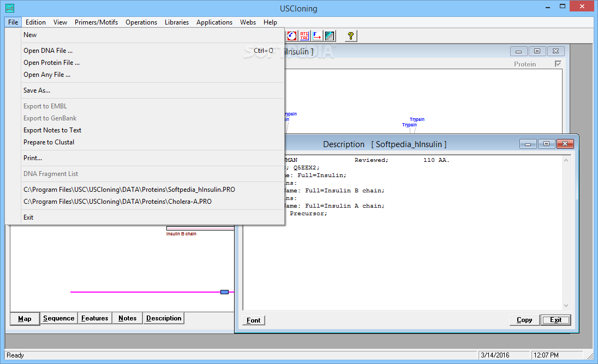Maximize the USCloning main window
The width and height of the screenshot is (598, 364).
563,7
